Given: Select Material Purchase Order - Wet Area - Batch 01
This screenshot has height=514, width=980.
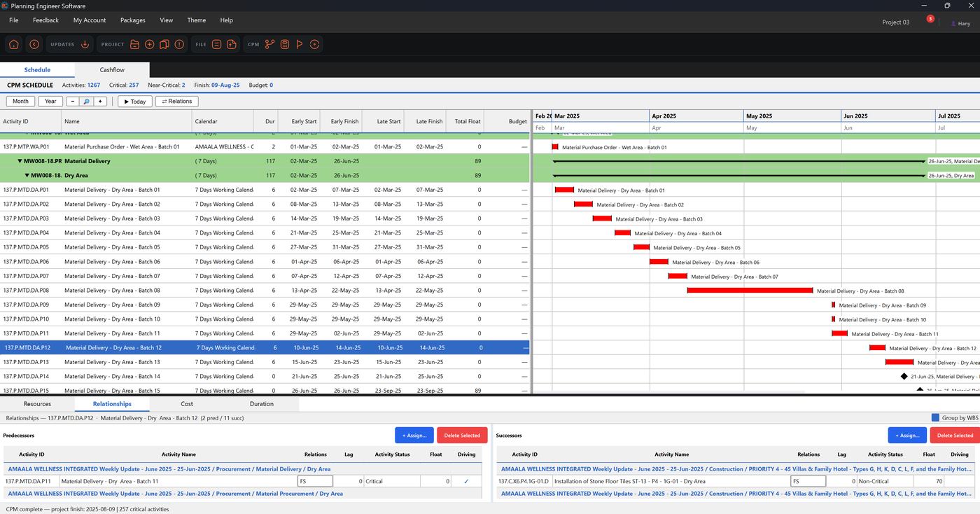Looking at the screenshot, I should pyautogui.click(x=265, y=147).
